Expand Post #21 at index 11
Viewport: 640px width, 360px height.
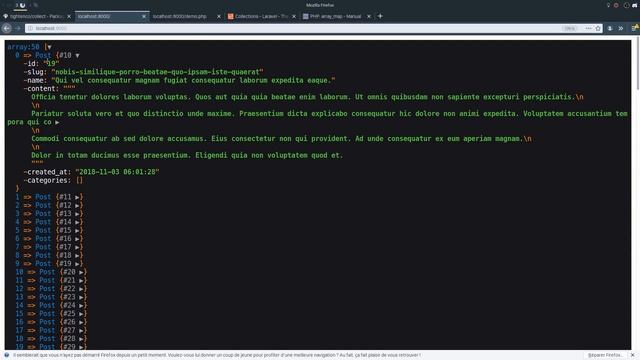(81, 280)
